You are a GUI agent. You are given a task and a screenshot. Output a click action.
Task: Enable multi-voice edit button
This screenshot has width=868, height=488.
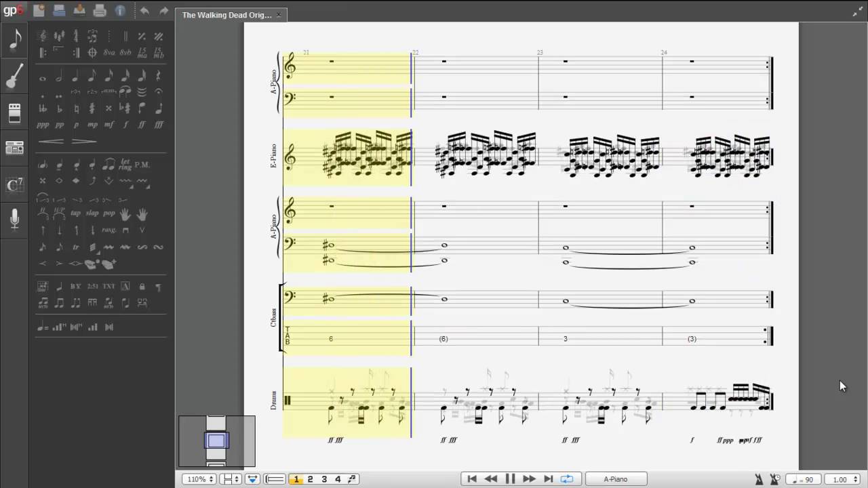[x=352, y=479]
